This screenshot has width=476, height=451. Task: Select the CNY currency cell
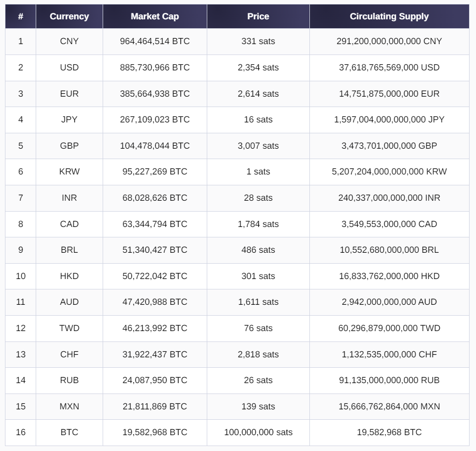pyautogui.click(x=69, y=41)
